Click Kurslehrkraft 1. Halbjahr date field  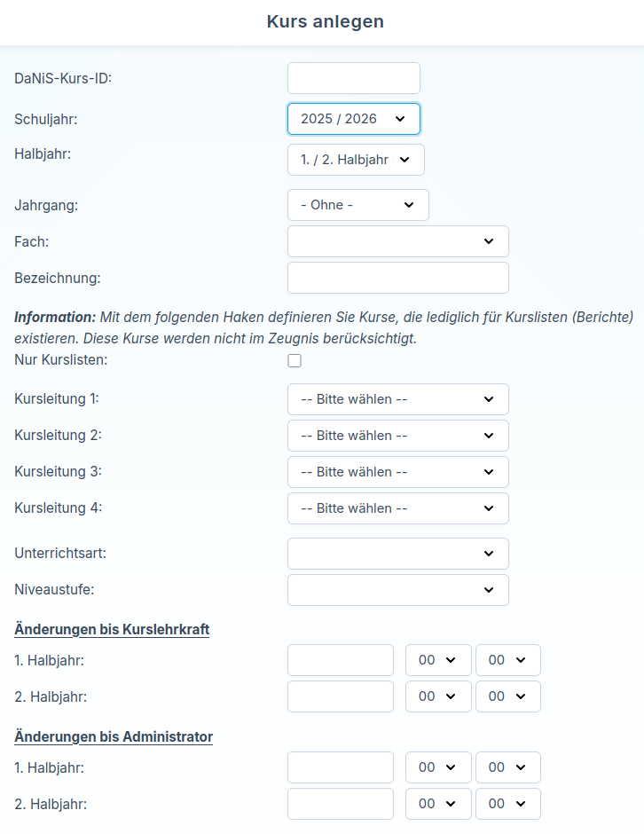pos(340,660)
